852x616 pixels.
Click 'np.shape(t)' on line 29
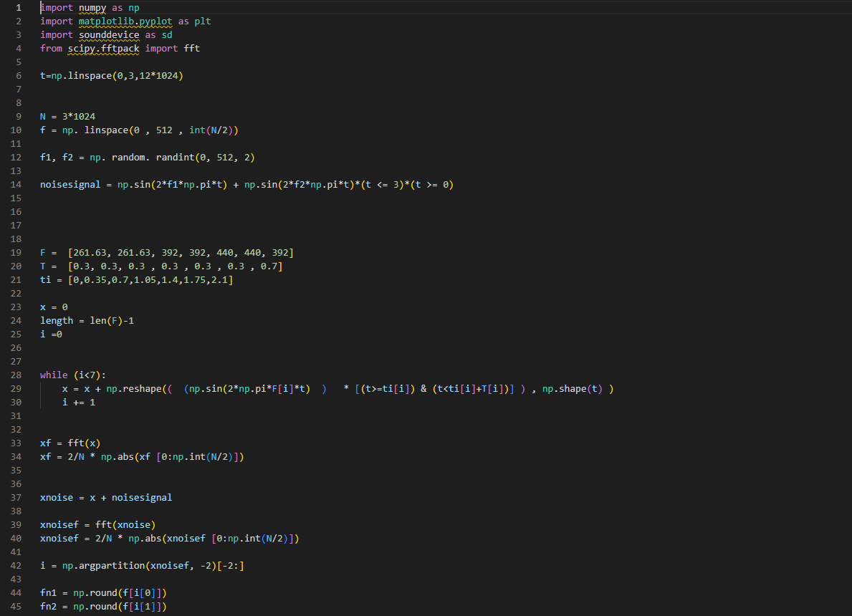(572, 388)
